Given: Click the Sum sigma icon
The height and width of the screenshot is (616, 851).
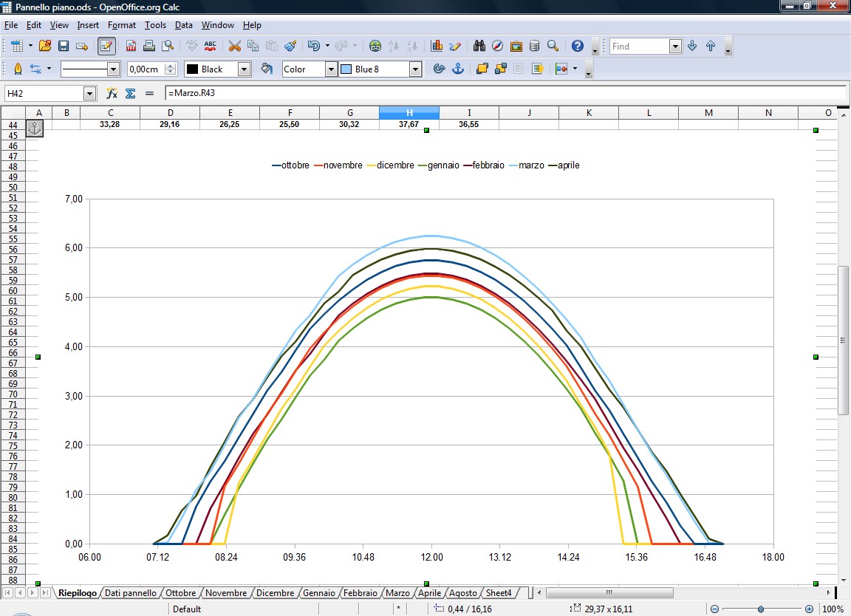Looking at the screenshot, I should tap(131, 94).
